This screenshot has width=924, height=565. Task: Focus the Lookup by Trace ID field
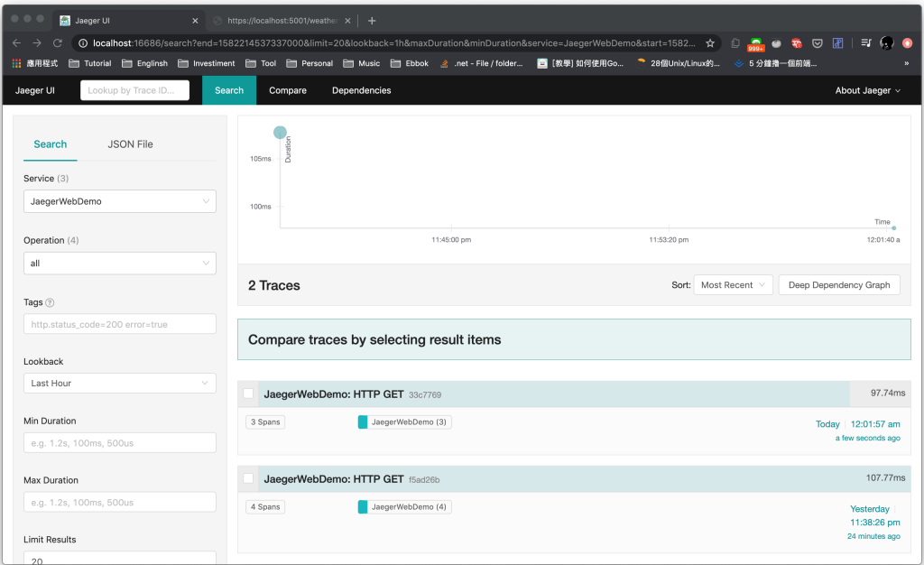coord(135,90)
